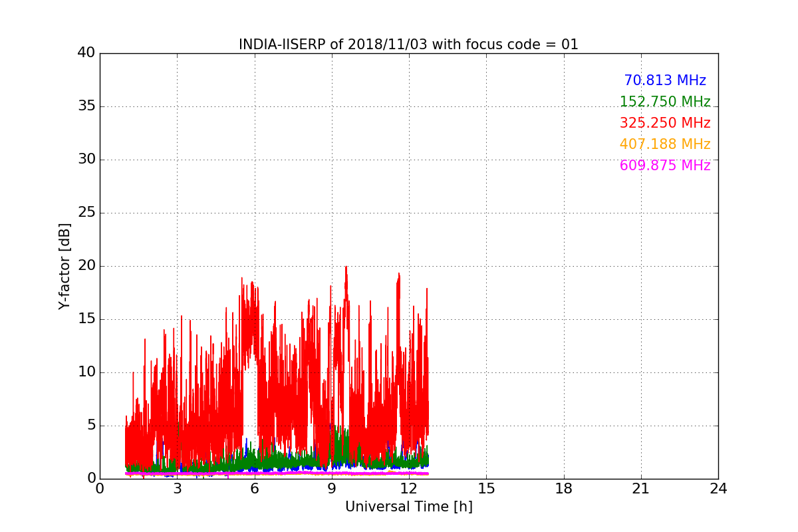798x532 pixels.
Task: Click the x-axis tick label 21
Action: point(641,489)
